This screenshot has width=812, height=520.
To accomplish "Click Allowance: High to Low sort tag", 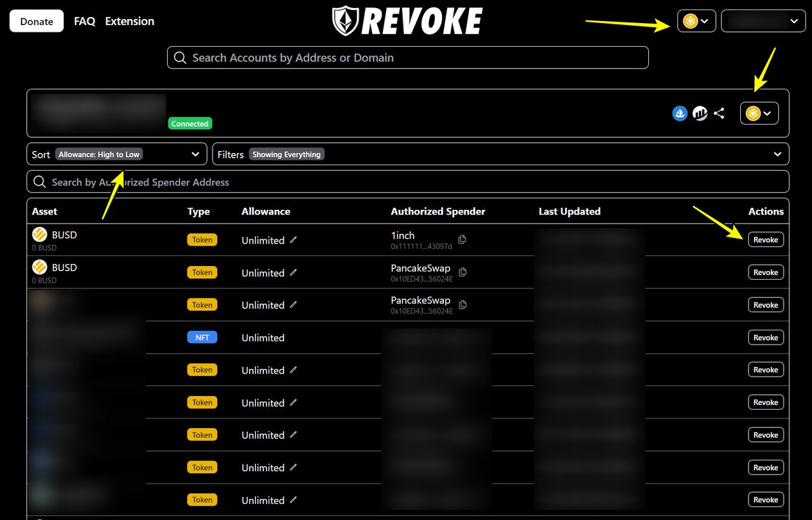I will (99, 154).
